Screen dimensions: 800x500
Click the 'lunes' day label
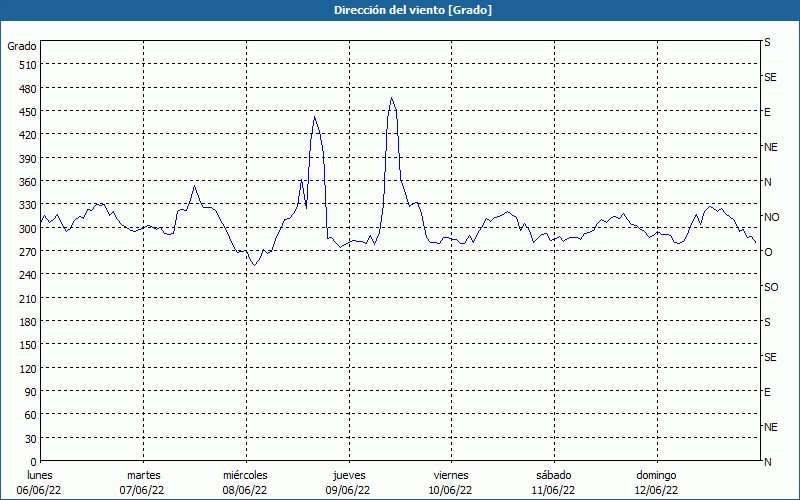pyautogui.click(x=40, y=475)
